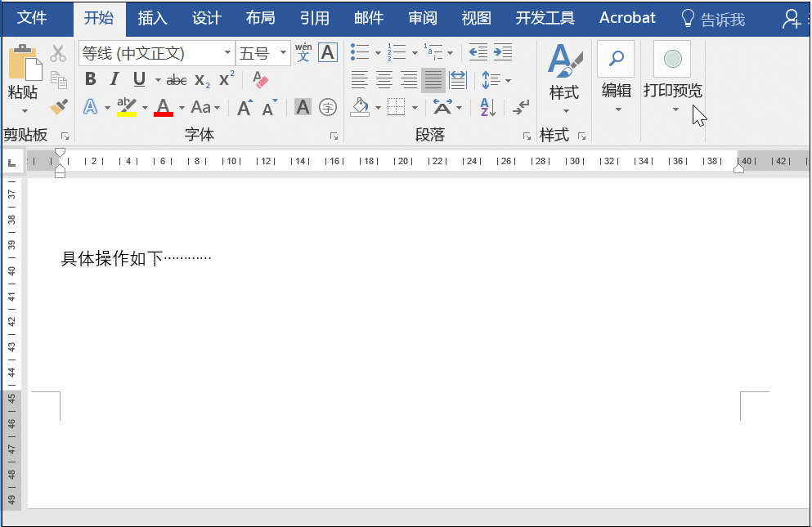
Task: Switch to the 插入 tab
Action: (152, 18)
